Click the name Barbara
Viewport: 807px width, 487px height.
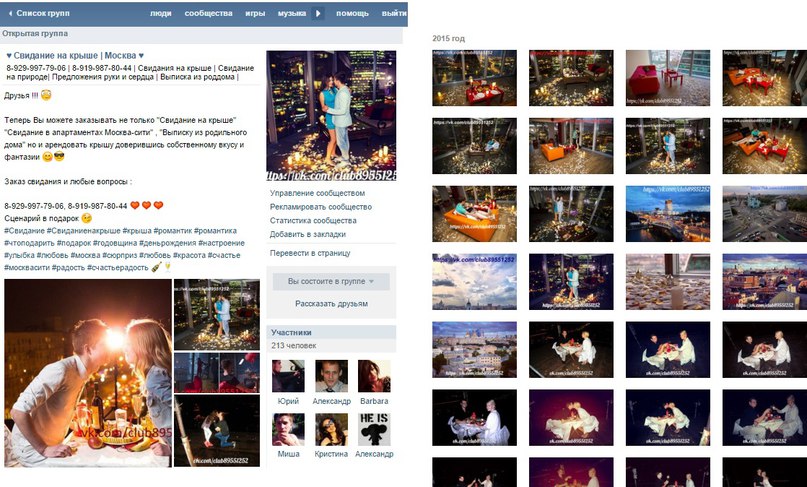(374, 401)
